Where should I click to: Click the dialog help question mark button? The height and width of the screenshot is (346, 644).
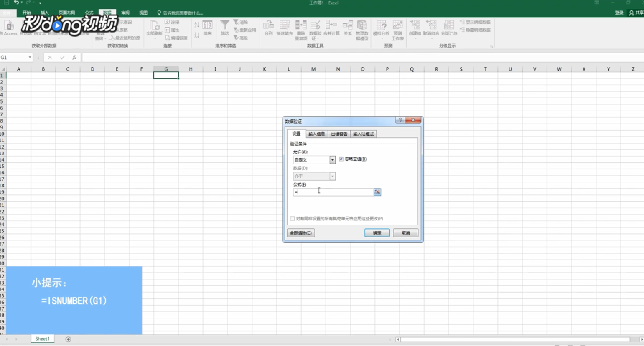tap(400, 120)
